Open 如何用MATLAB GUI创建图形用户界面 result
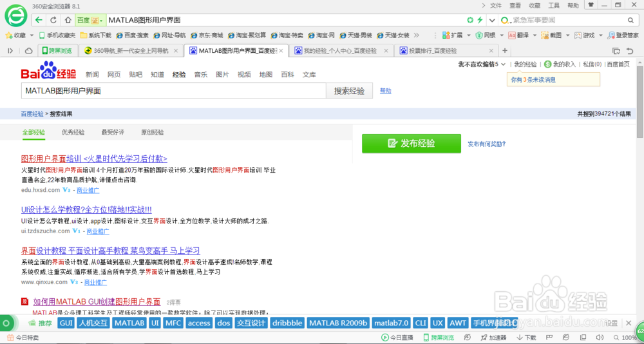 pyautogui.click(x=97, y=302)
